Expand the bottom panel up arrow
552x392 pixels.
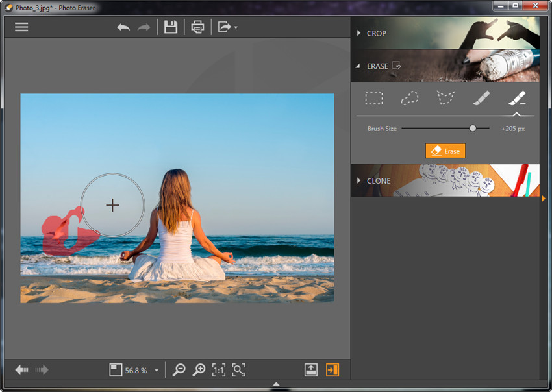click(277, 384)
